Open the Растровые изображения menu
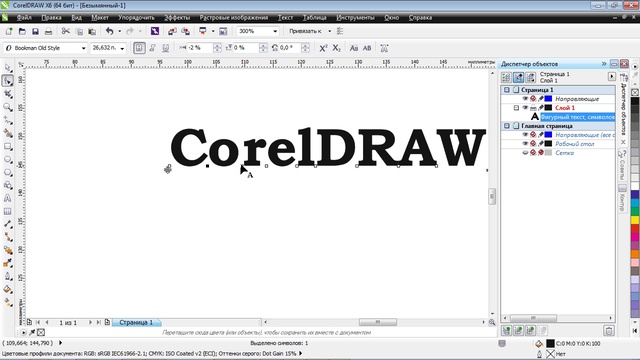Image resolution: width=640 pixels, height=360 pixels. [233, 18]
